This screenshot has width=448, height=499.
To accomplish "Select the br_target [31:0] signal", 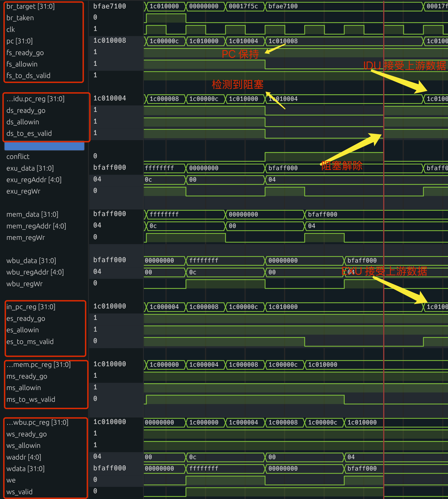I will [x=30, y=6].
